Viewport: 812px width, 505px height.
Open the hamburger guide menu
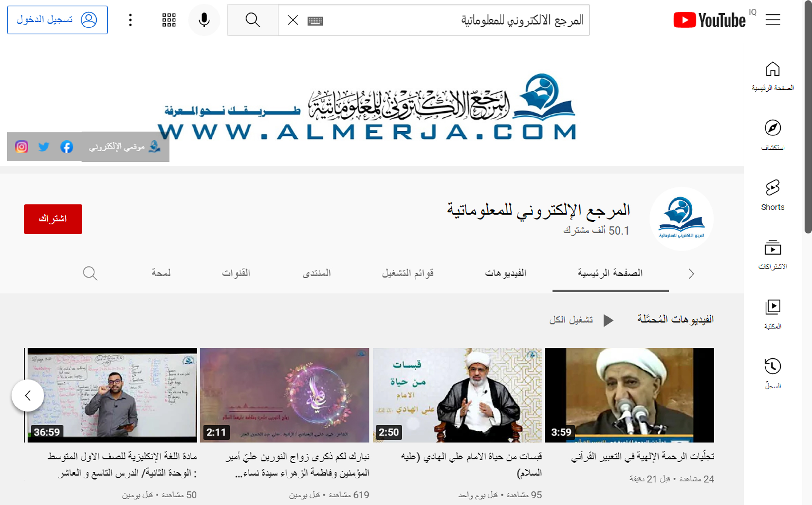(x=773, y=20)
